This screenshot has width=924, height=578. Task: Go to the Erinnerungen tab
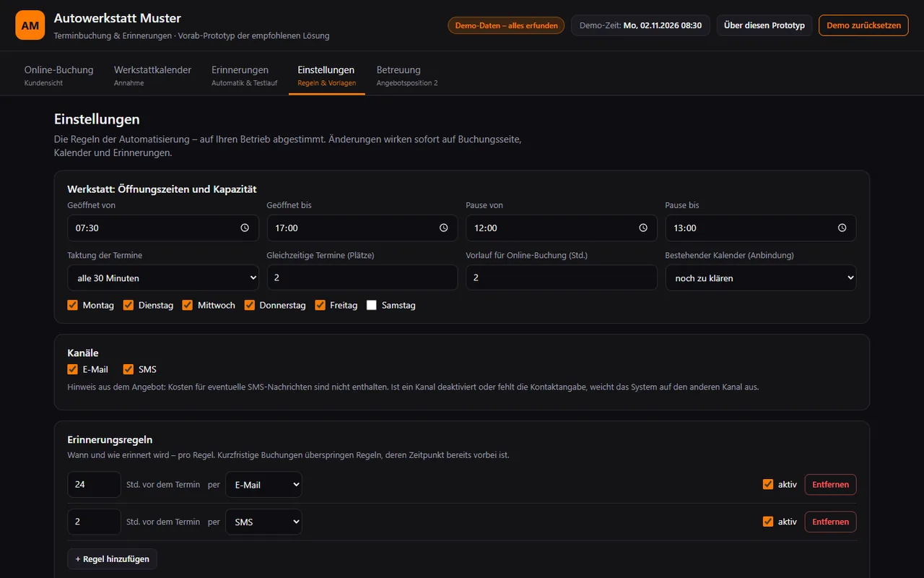pyautogui.click(x=244, y=75)
